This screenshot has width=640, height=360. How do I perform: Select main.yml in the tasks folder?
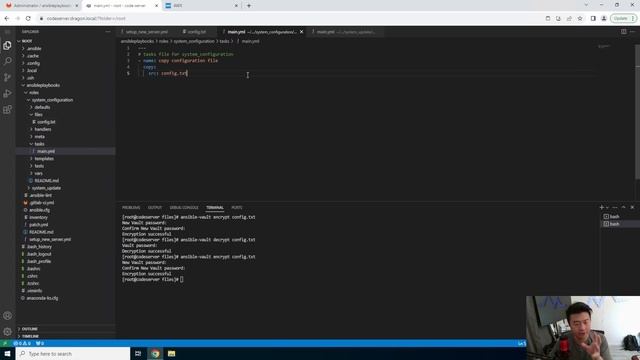[x=45, y=151]
